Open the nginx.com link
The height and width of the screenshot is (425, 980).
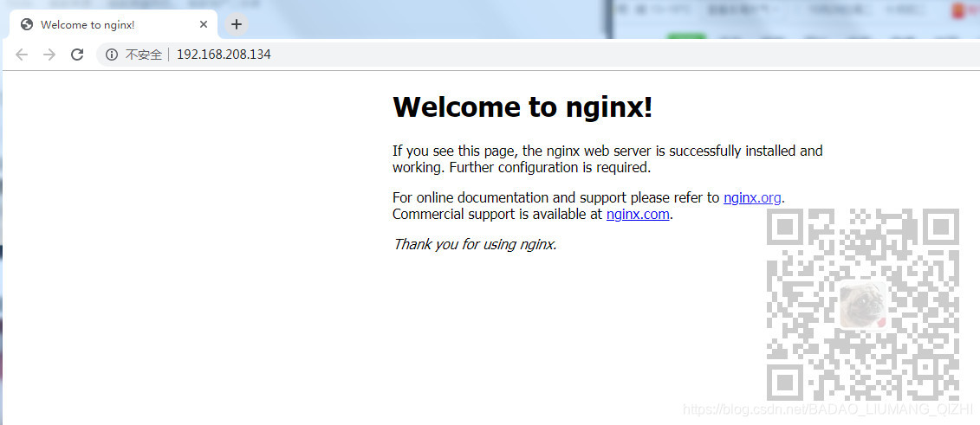pos(638,215)
